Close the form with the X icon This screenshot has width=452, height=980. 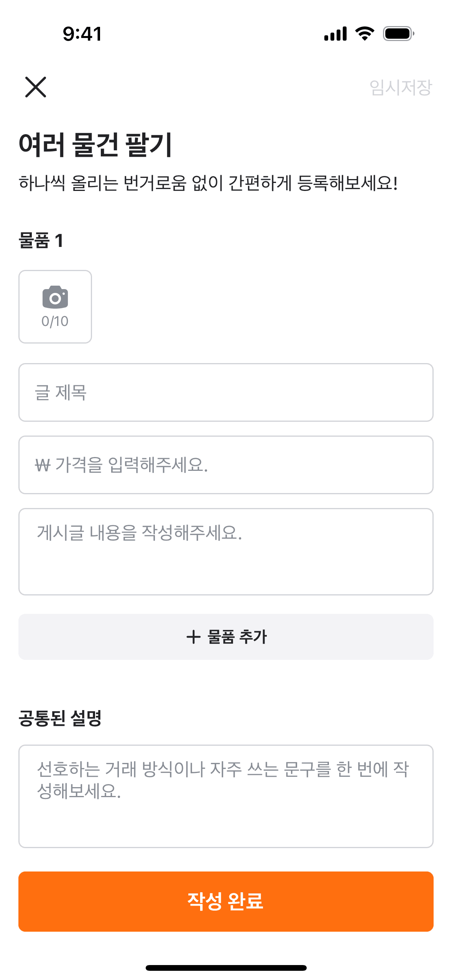pos(36,87)
